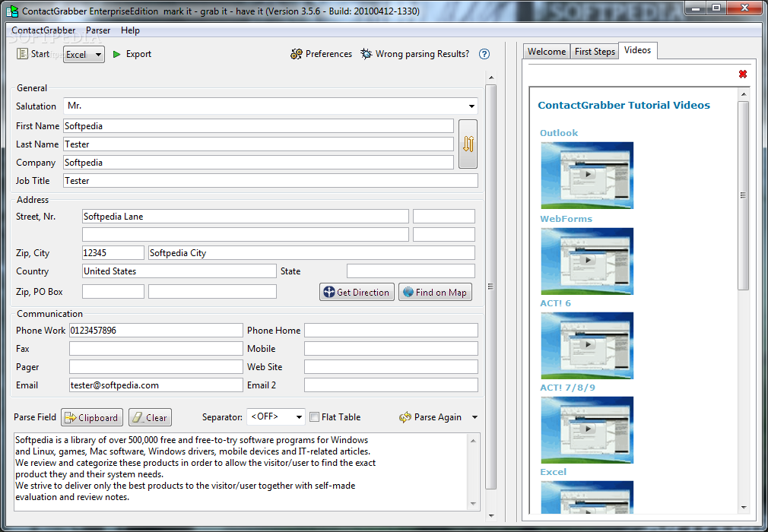Play the WebForms tutorial video thumbnail
This screenshot has width=768, height=532.
pyautogui.click(x=587, y=261)
